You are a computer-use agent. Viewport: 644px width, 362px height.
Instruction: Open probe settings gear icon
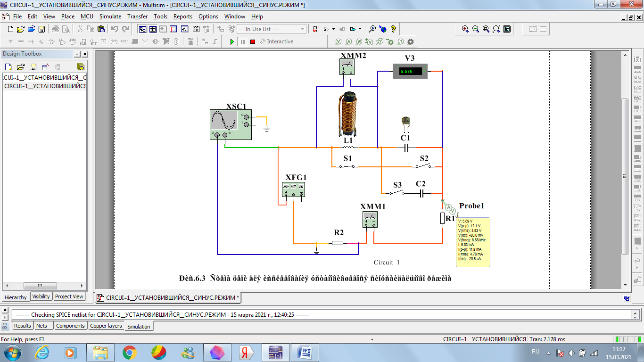click(411, 41)
